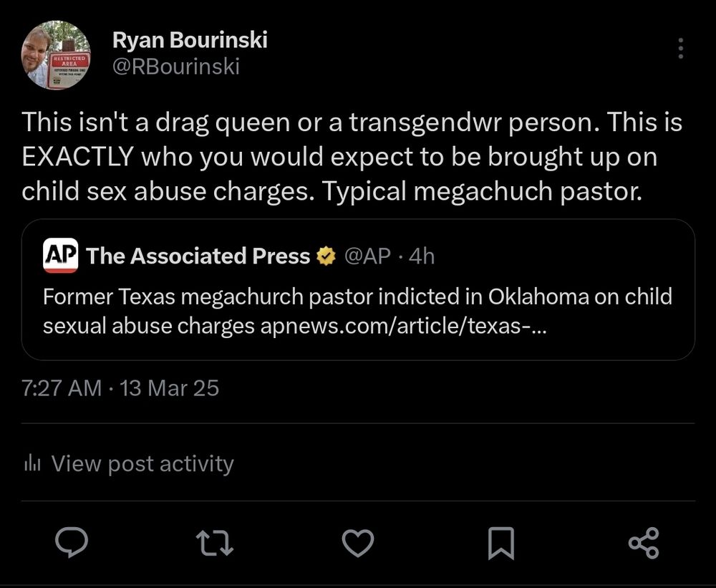716x588 pixels.
Task: Bookmark this post
Action: [x=500, y=542]
